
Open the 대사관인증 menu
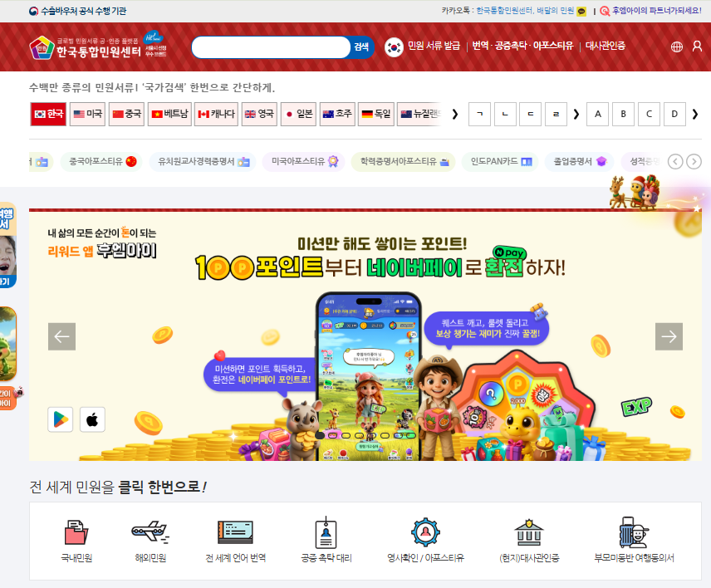click(x=605, y=46)
